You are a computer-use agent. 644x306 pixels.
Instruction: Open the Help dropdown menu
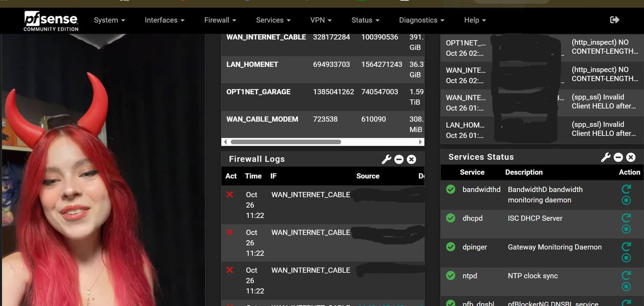[x=475, y=20]
